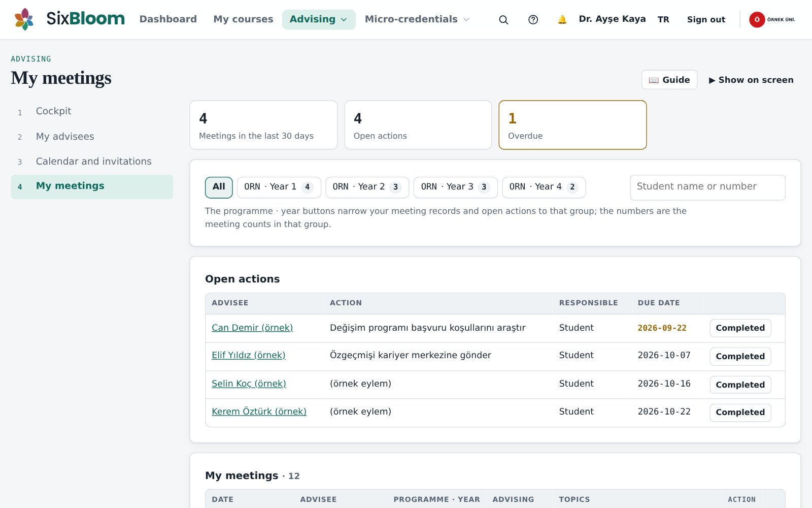Open Calendar and invitations
This screenshot has width=812, height=508.
pyautogui.click(x=92, y=162)
